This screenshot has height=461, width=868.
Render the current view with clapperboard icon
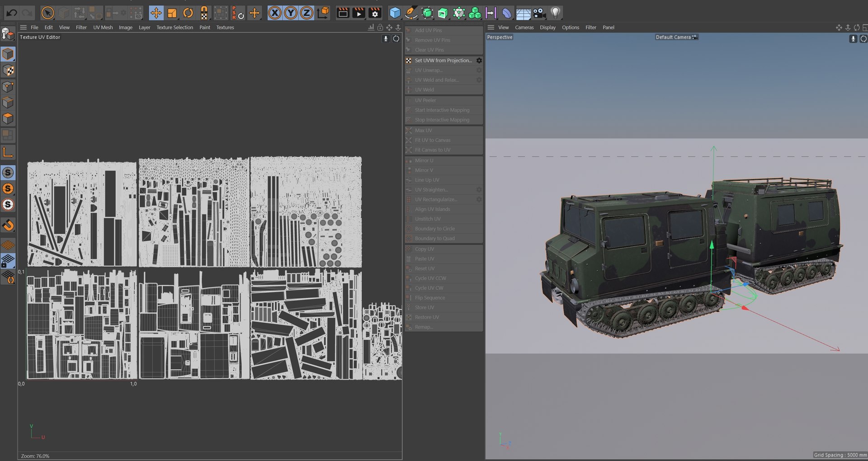tap(343, 13)
